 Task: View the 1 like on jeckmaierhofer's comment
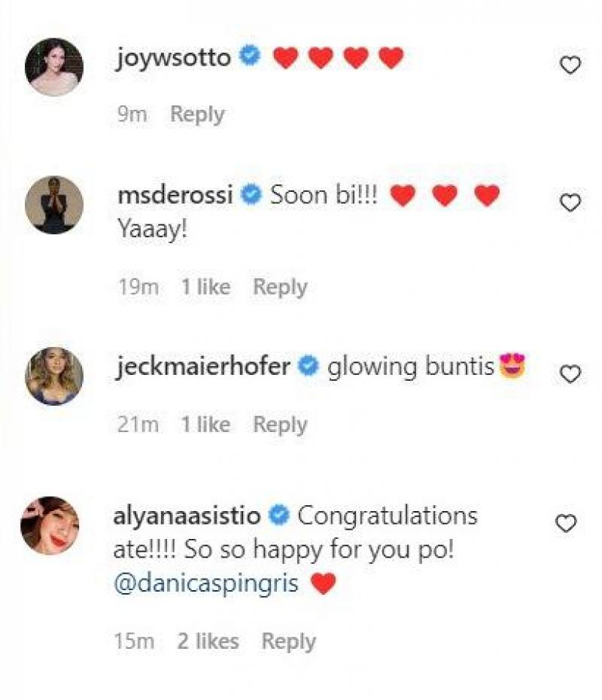205,425
